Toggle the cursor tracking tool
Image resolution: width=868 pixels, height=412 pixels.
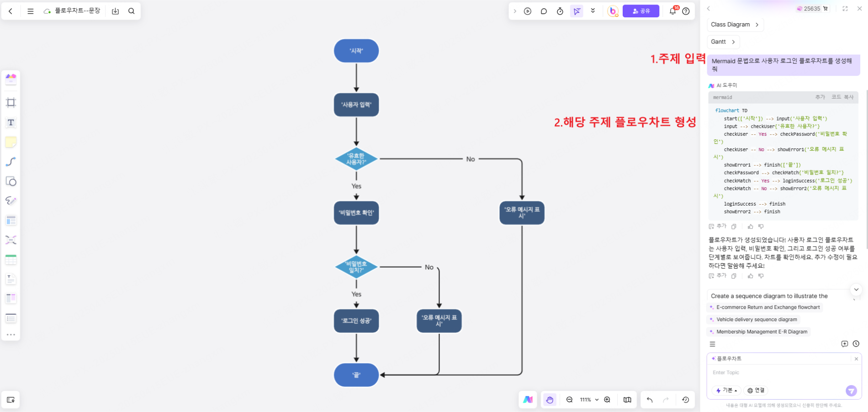577,11
